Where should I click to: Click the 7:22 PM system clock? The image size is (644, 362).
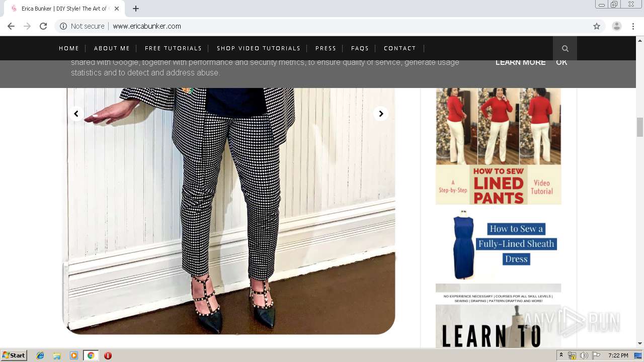tap(618, 355)
